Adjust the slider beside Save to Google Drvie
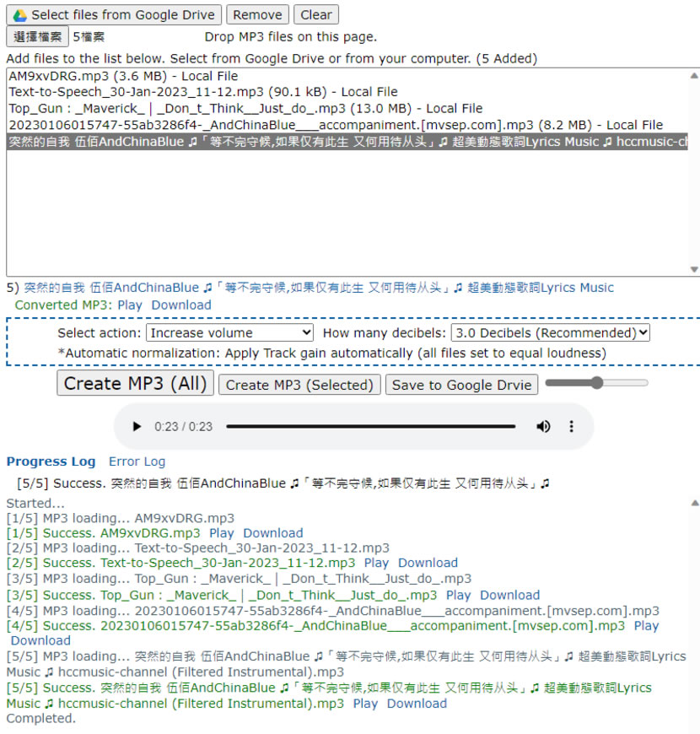Screen dimensions: 700x734 596,383
